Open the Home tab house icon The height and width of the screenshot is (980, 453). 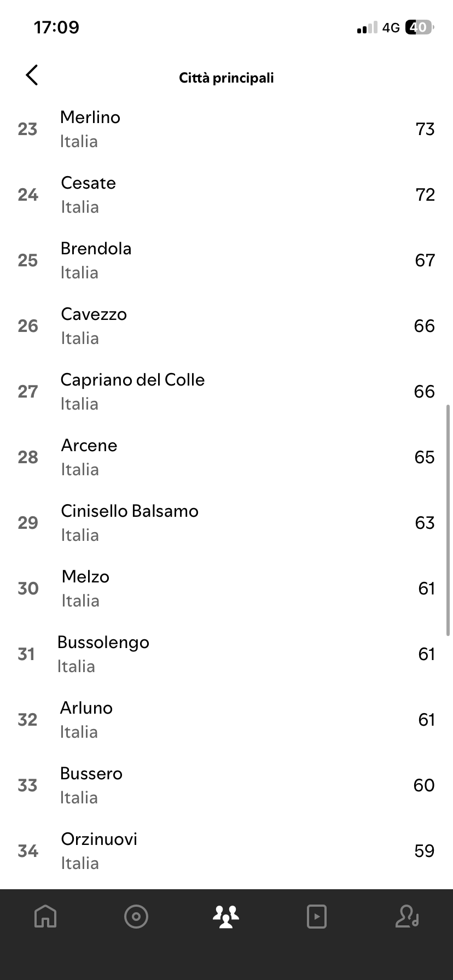coord(45,916)
